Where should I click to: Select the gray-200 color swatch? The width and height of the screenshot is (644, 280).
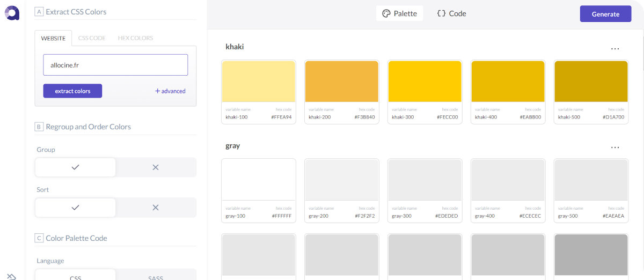click(341, 180)
